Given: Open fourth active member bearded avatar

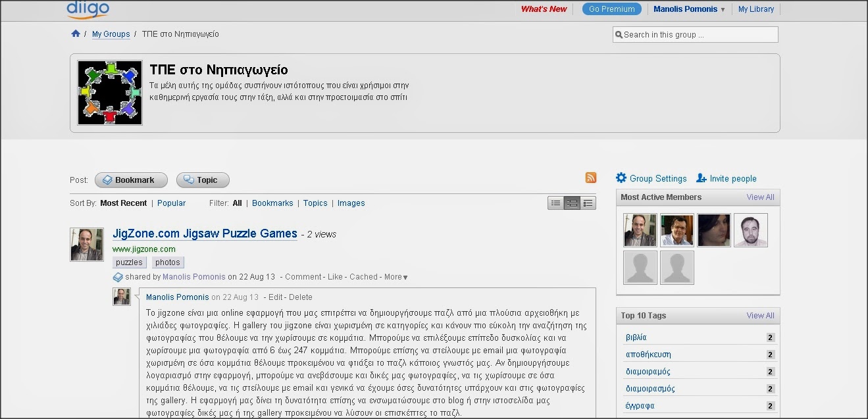Looking at the screenshot, I should pos(751,230).
